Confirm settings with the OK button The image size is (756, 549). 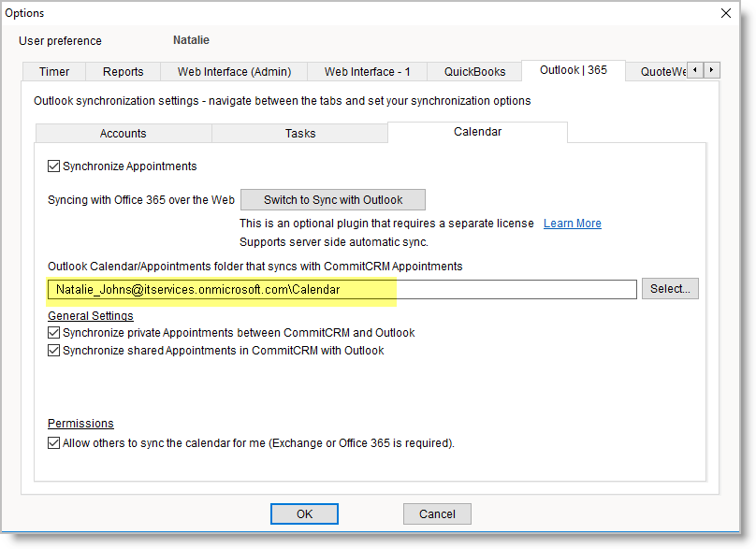point(304,513)
